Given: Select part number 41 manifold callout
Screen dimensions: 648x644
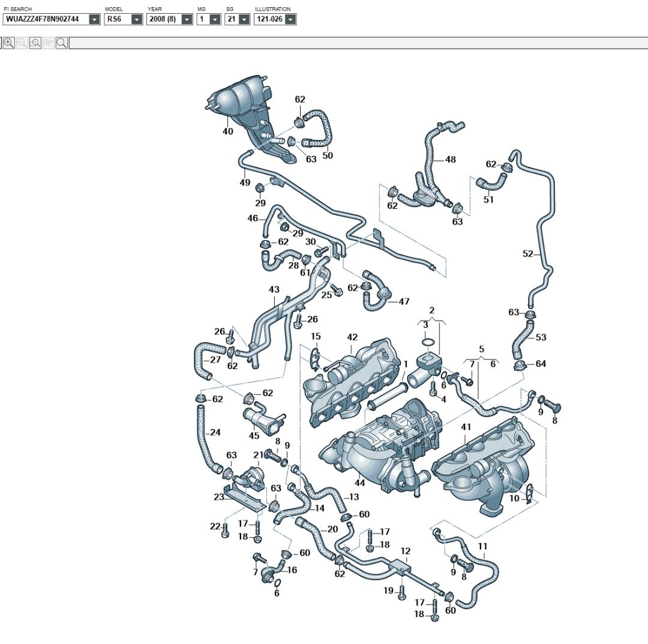Looking at the screenshot, I should tap(466, 427).
